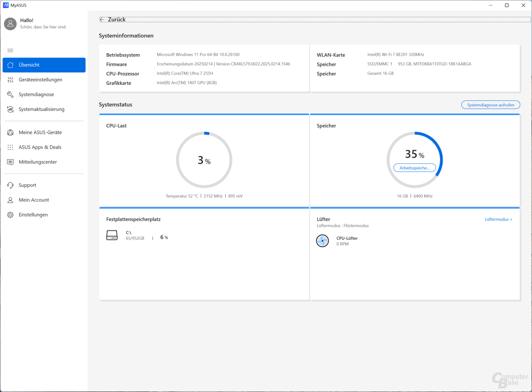532x392 pixels.
Task: Click 'Intel(R) Core(TM) Ultra 7 255H' text
Action: coord(185,73)
